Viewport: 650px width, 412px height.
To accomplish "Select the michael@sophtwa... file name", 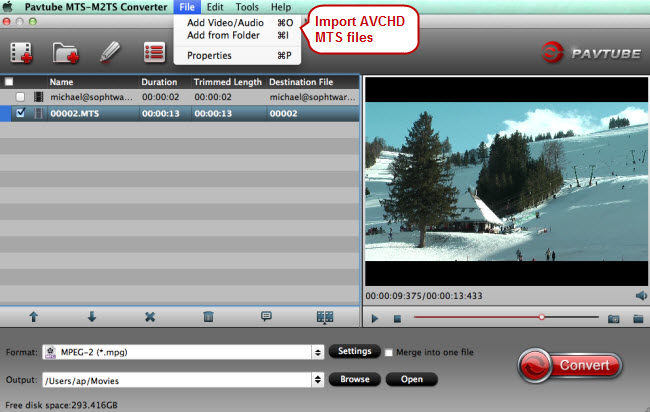I will pyautogui.click(x=91, y=97).
